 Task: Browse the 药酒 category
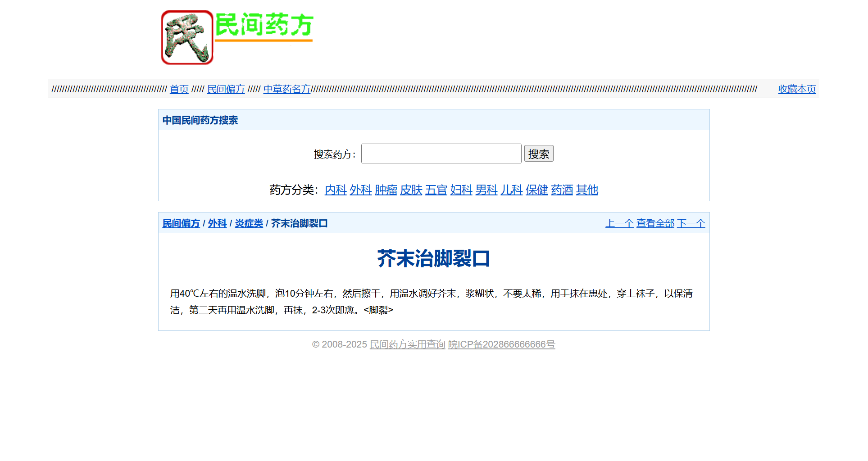pos(562,190)
